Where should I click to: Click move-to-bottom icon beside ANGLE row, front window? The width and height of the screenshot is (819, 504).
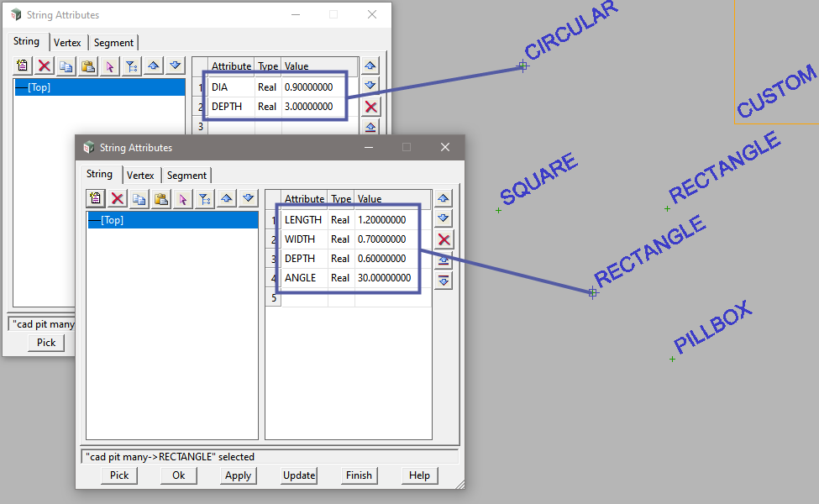point(443,281)
